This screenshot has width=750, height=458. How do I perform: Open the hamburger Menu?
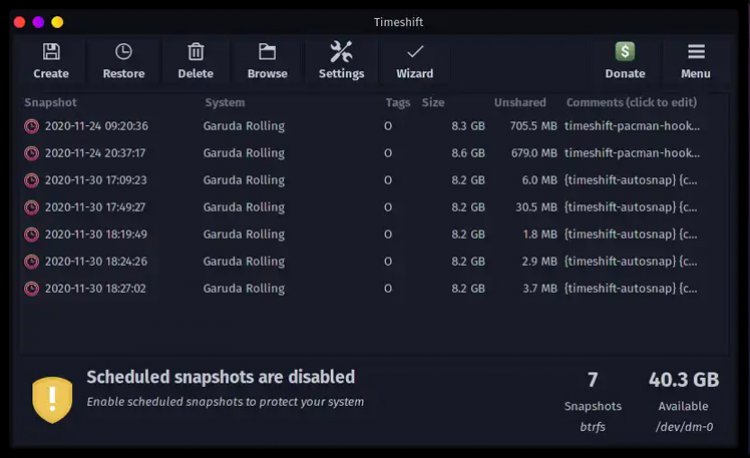point(696,52)
